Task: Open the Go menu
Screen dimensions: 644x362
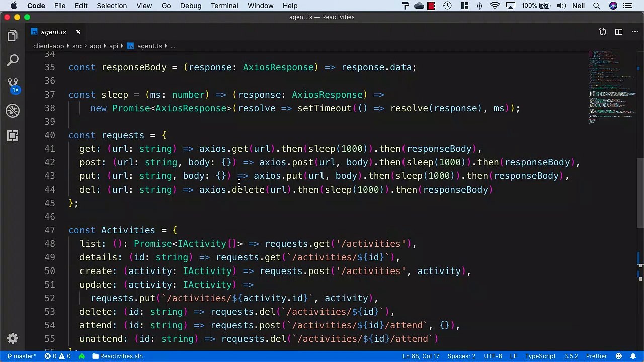Action: point(166,6)
